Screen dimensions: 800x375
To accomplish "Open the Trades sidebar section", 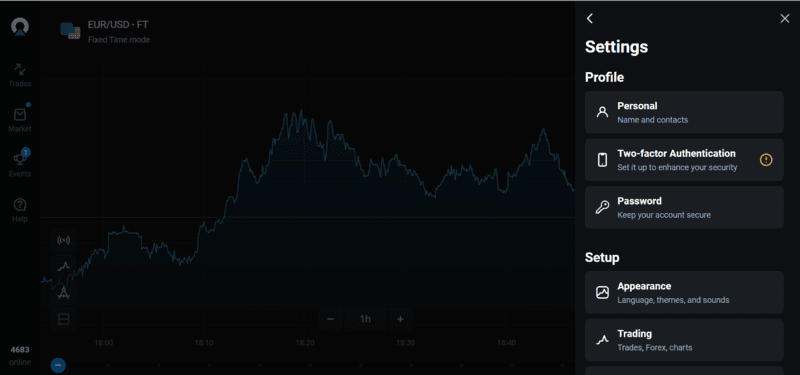I will click(20, 75).
